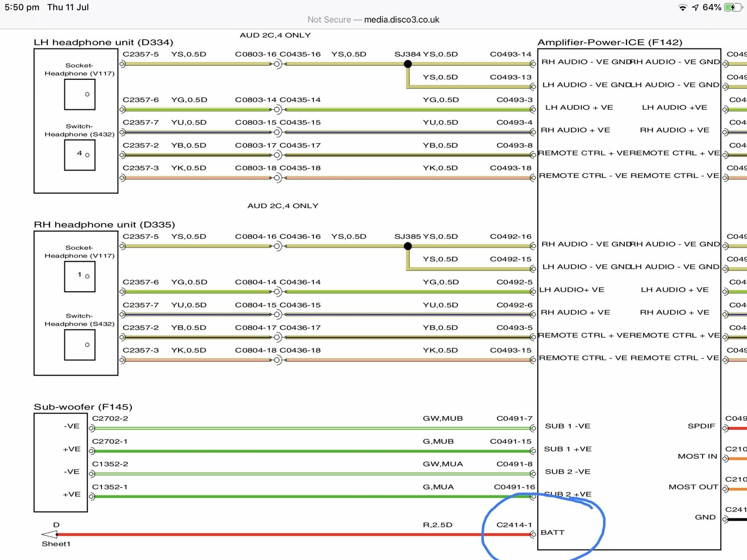Click the time display in status bar
747x560 pixels.
(22, 7)
